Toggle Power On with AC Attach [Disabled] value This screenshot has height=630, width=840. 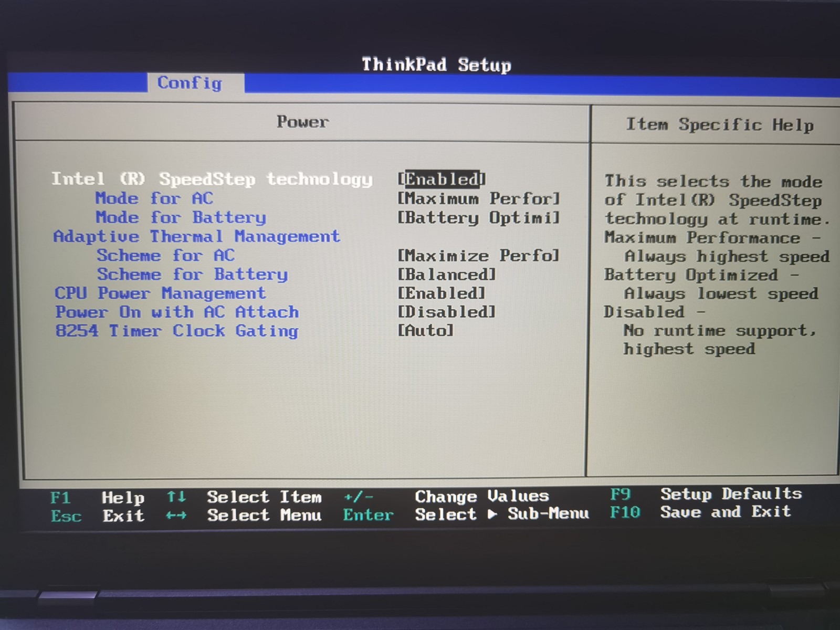(447, 312)
